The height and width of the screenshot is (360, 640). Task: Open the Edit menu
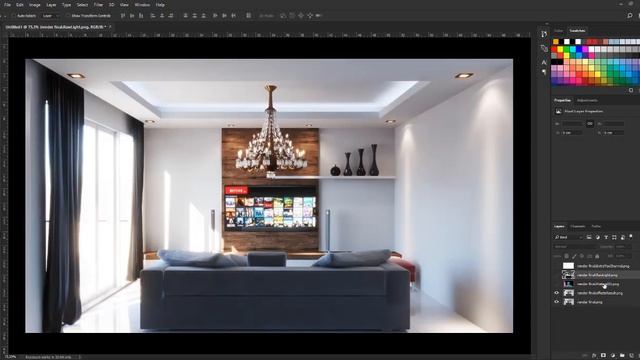[20, 5]
